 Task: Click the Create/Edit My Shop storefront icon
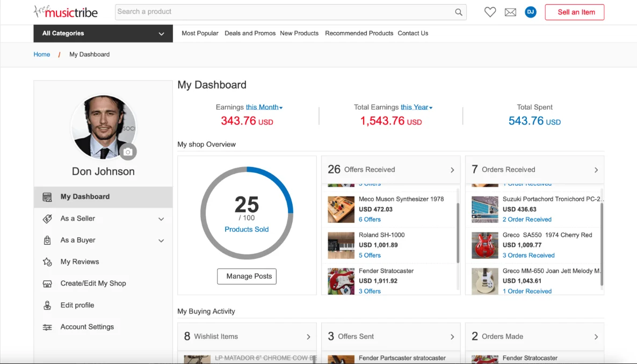47,283
